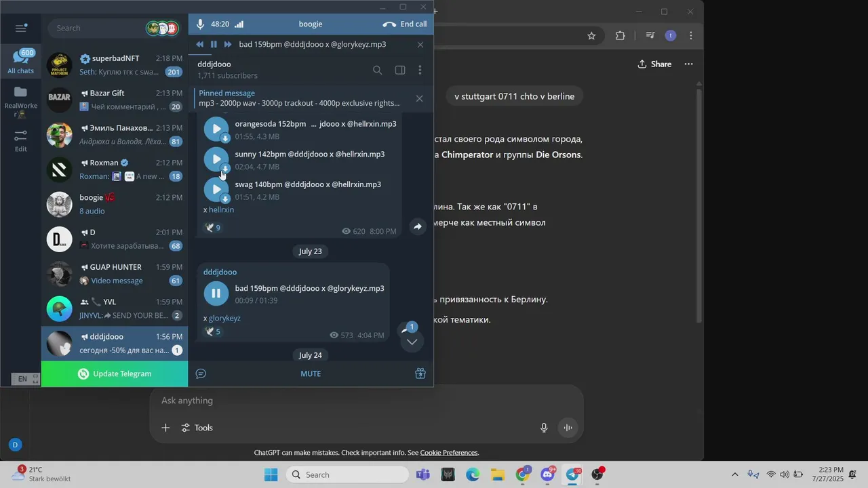This screenshot has width=868, height=488.
Task: Open Chrome profile avatar
Action: coord(671,36)
